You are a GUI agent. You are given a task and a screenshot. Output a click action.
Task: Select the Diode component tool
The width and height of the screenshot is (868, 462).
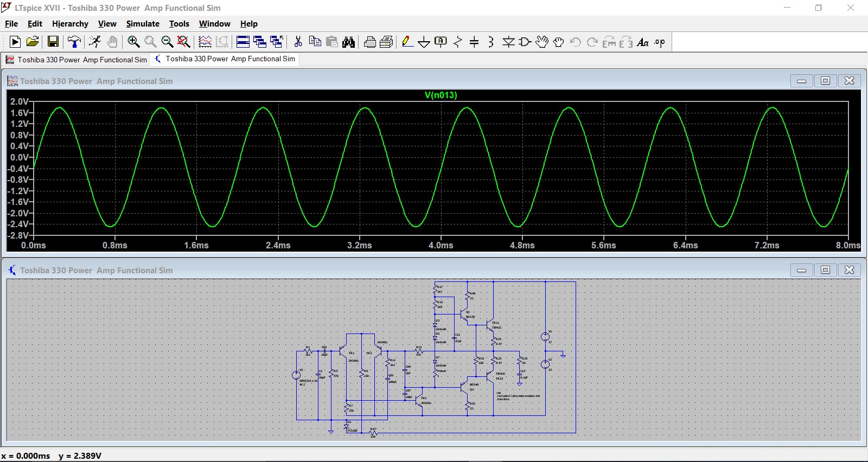point(508,42)
